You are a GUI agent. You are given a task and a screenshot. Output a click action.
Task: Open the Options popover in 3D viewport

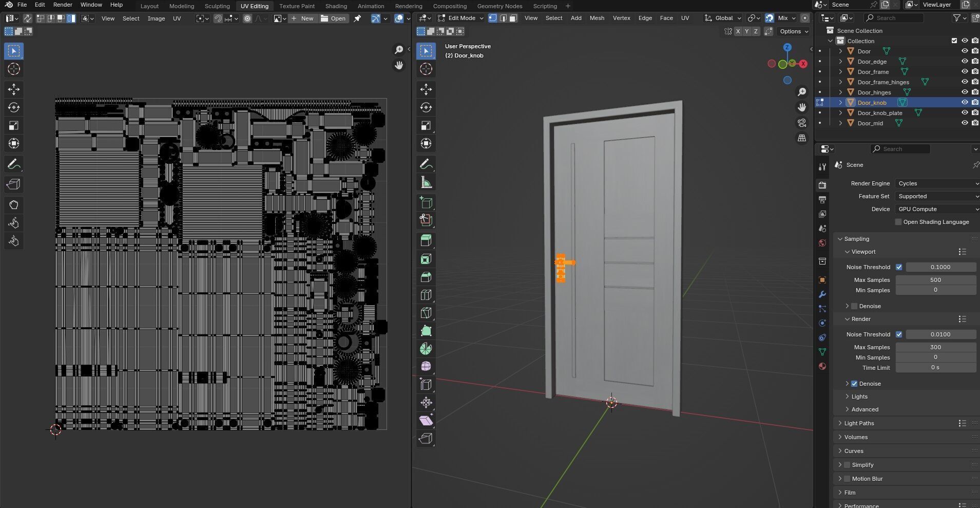[x=794, y=31]
